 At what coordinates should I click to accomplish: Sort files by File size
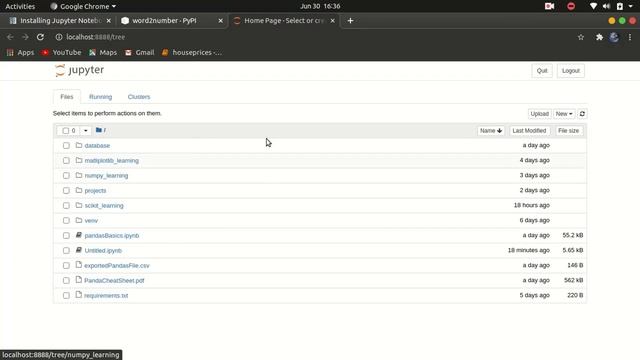tap(568, 131)
